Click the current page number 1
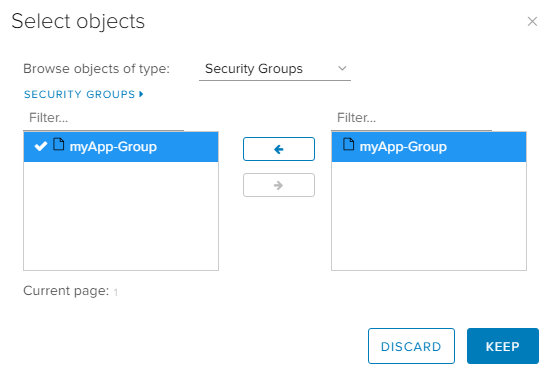The width and height of the screenshot is (556, 376). [116, 292]
